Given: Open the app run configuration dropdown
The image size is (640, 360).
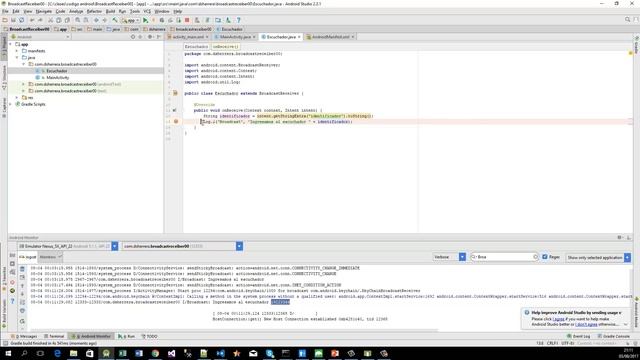Looking at the screenshot, I should [x=131, y=20].
